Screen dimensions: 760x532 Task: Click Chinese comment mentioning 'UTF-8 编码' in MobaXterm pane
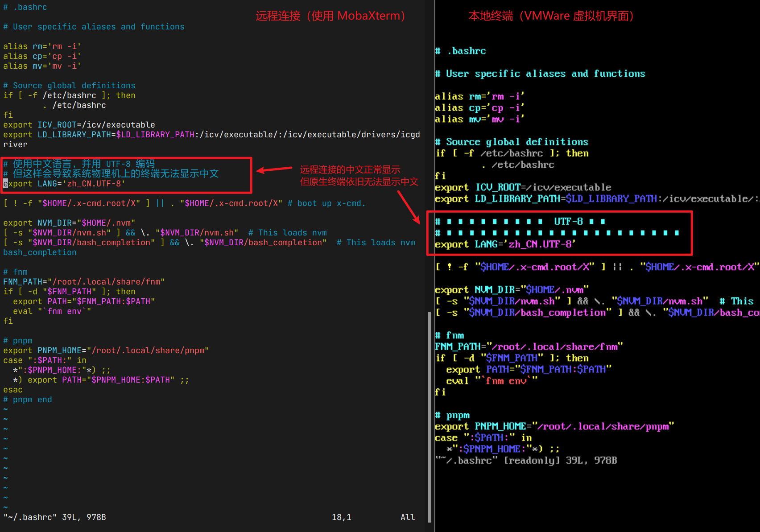79,164
